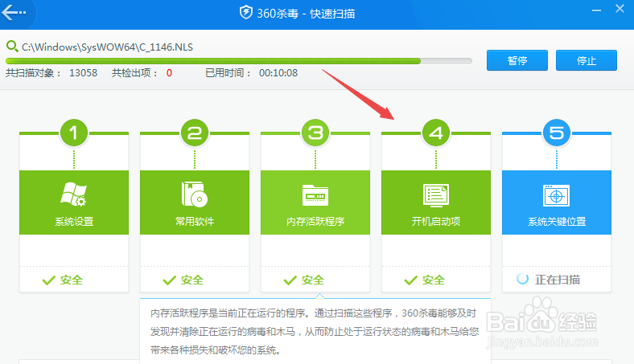Screen dimensions: 634x364
Task: Minimize the 360杀毒 window
Action: click(596, 10)
